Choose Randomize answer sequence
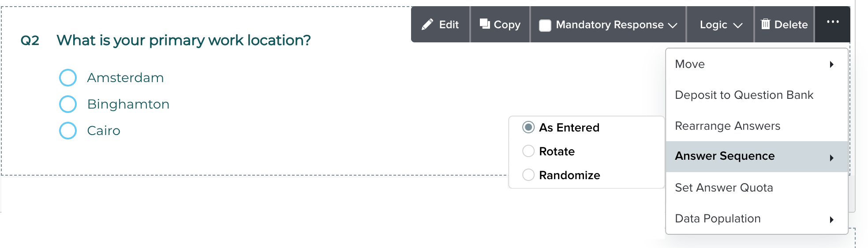868x248 pixels. [x=528, y=175]
